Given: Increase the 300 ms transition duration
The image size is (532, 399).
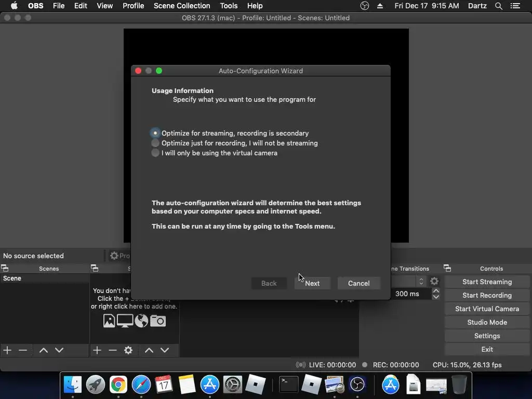Looking at the screenshot, I should (436, 291).
